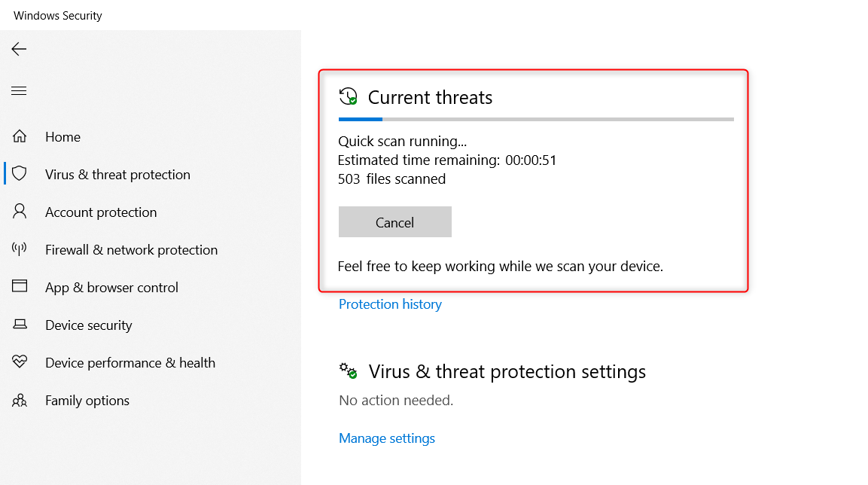Click the Virus & threat protection settings gear icon
The image size is (868, 485).
347,371
